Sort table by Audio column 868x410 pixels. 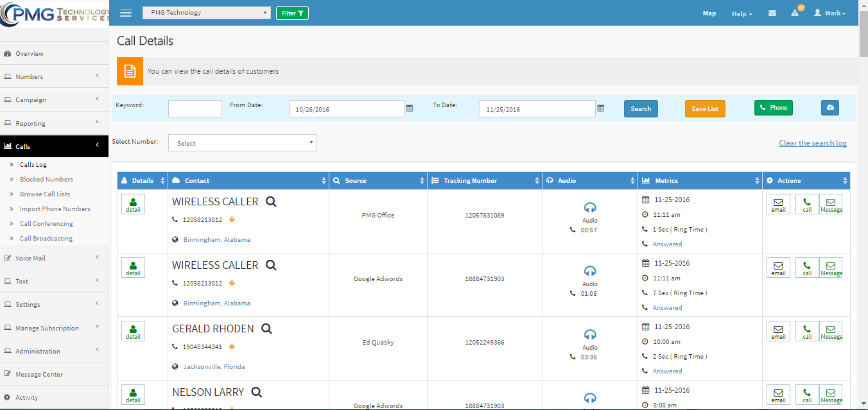590,181
